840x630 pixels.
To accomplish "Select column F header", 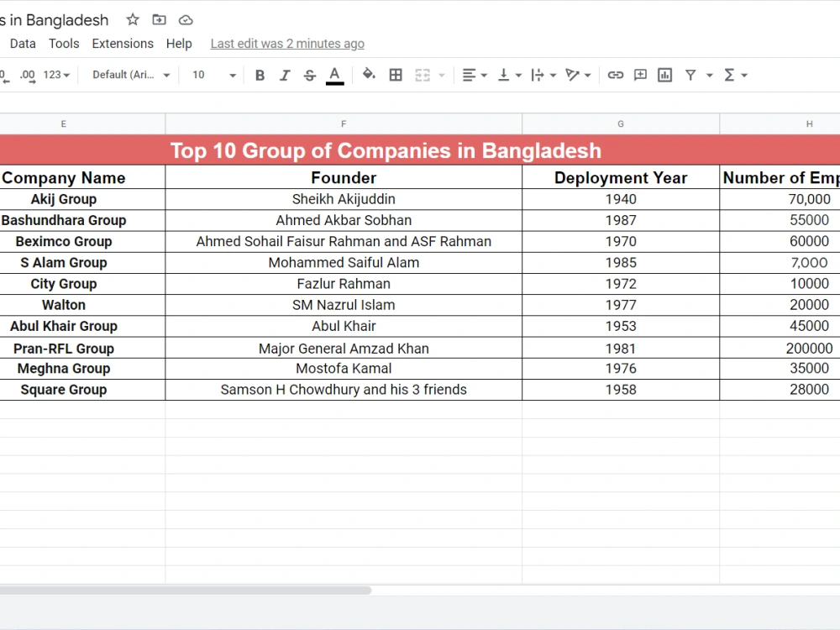I will coord(344,123).
